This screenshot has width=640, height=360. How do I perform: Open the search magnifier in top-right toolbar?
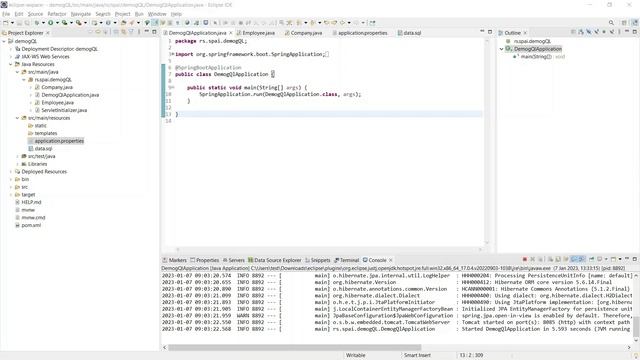tap(611, 23)
